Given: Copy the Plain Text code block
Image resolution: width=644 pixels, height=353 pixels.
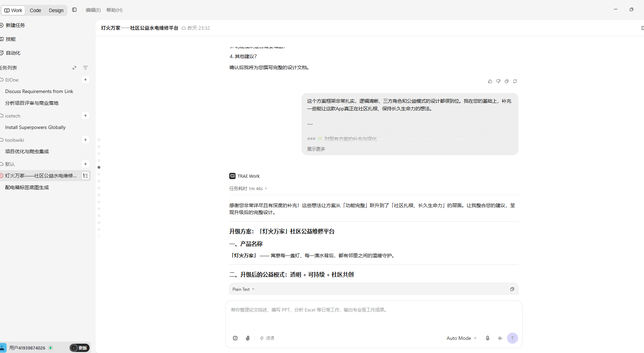Looking at the screenshot, I should coord(512,289).
